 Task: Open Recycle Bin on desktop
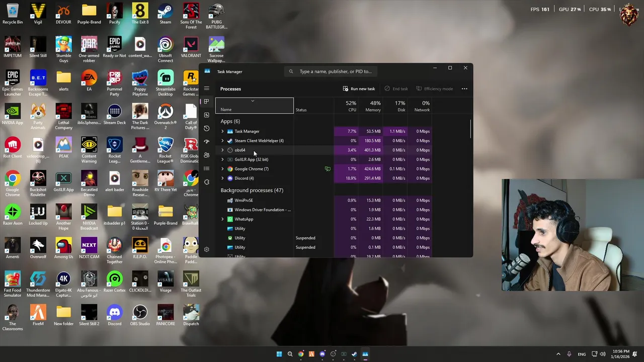point(13,14)
